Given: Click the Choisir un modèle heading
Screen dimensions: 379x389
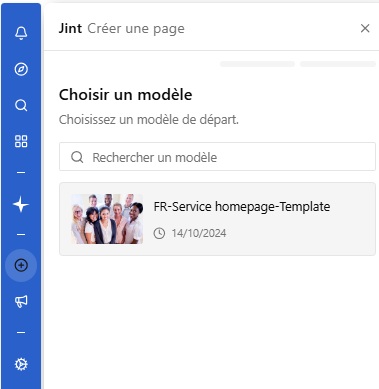Looking at the screenshot, I should tap(126, 95).
